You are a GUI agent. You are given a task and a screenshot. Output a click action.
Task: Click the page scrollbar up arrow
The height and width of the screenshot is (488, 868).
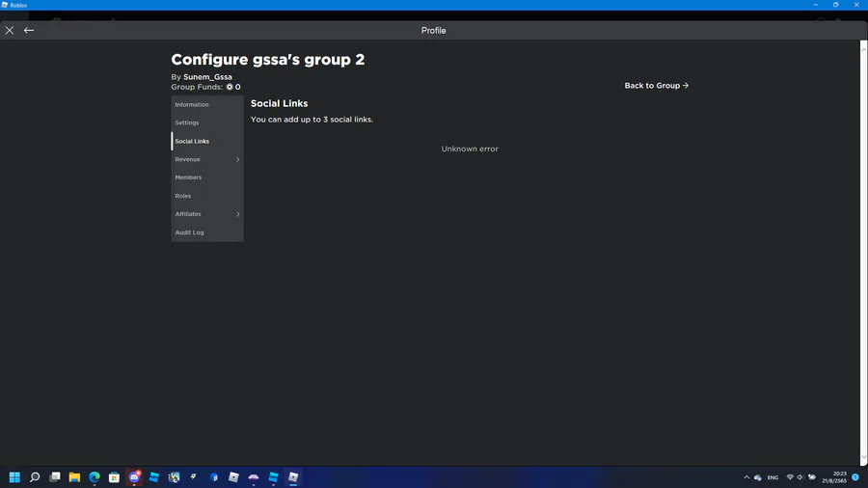coord(863,49)
